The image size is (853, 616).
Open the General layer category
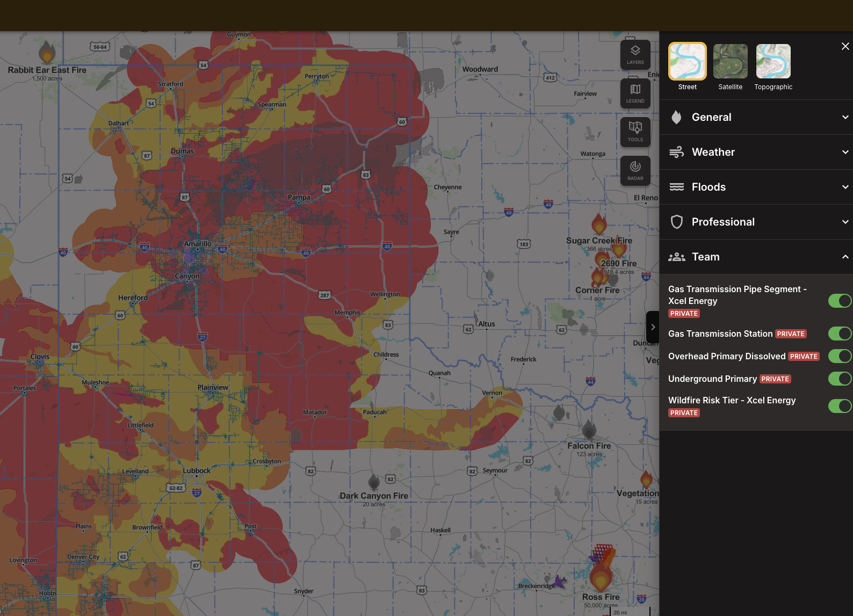coord(756,117)
